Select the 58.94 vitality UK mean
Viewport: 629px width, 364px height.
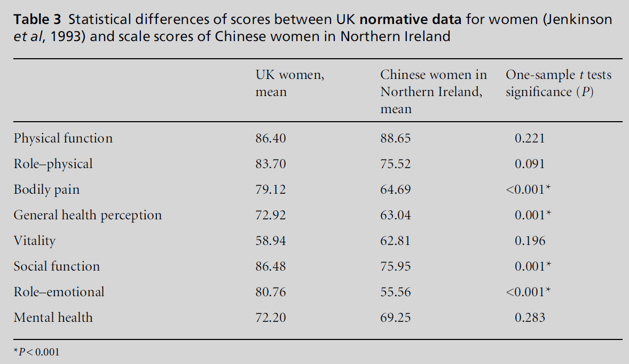point(271,241)
